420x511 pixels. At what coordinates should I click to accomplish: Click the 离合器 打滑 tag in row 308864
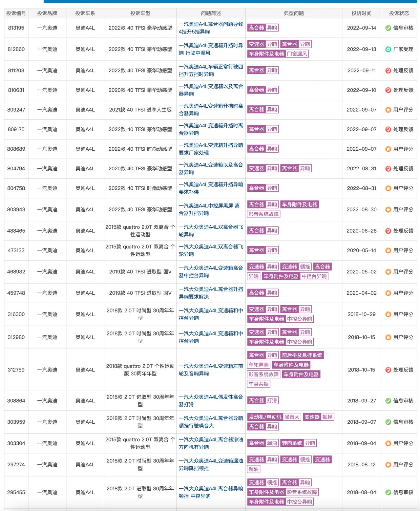click(263, 401)
